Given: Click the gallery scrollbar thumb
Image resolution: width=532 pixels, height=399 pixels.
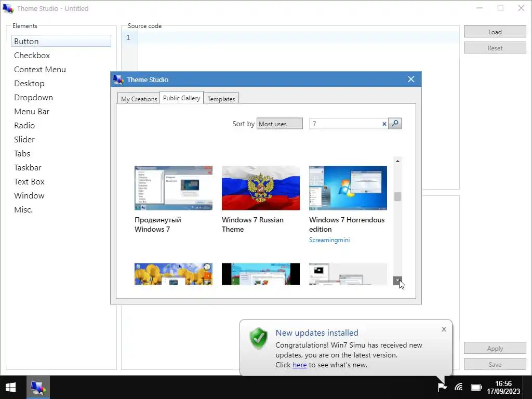Looking at the screenshot, I should click(x=397, y=196).
